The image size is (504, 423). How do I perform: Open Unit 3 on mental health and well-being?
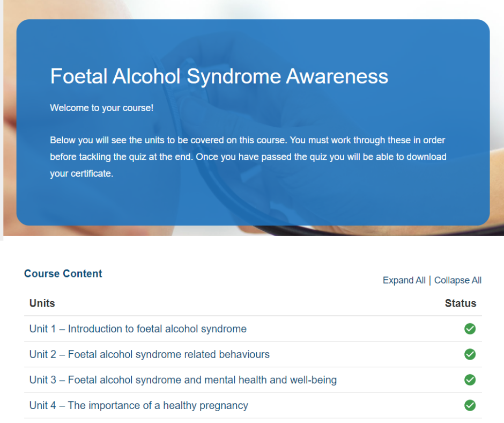click(183, 380)
